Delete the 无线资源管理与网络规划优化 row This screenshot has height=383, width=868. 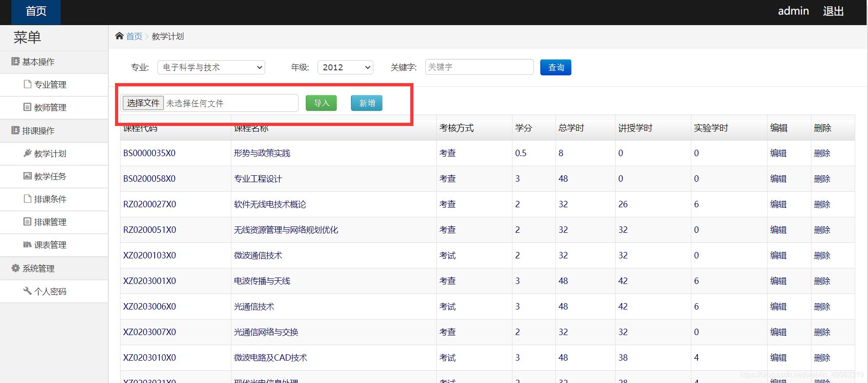[x=822, y=230]
